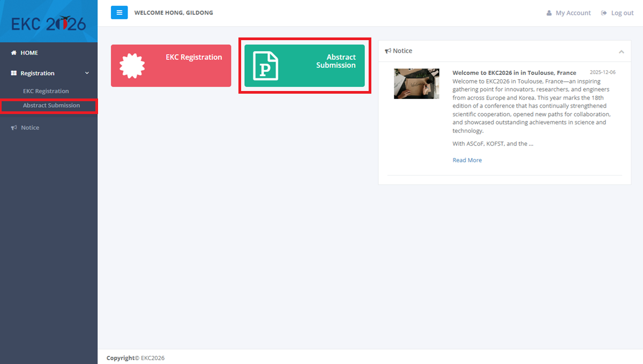Click the Read More link

(x=467, y=160)
